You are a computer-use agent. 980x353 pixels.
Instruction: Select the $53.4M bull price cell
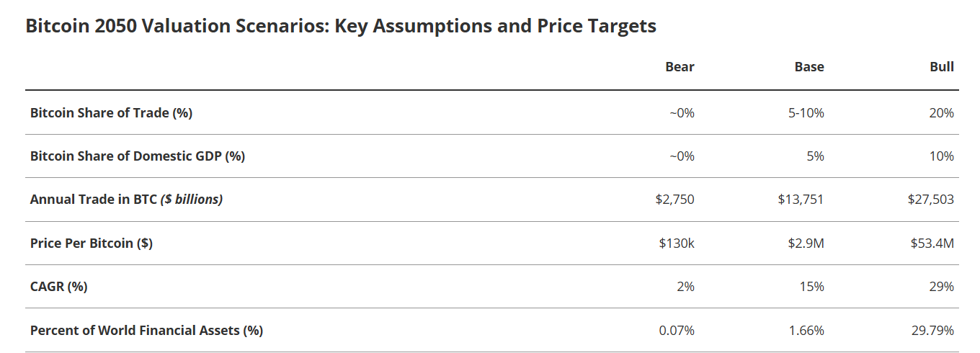(932, 243)
